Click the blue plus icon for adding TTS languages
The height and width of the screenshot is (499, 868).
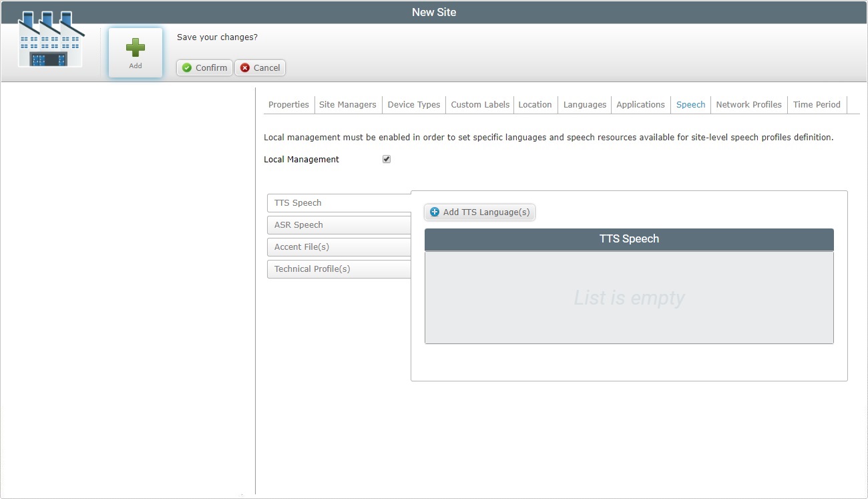tap(435, 212)
